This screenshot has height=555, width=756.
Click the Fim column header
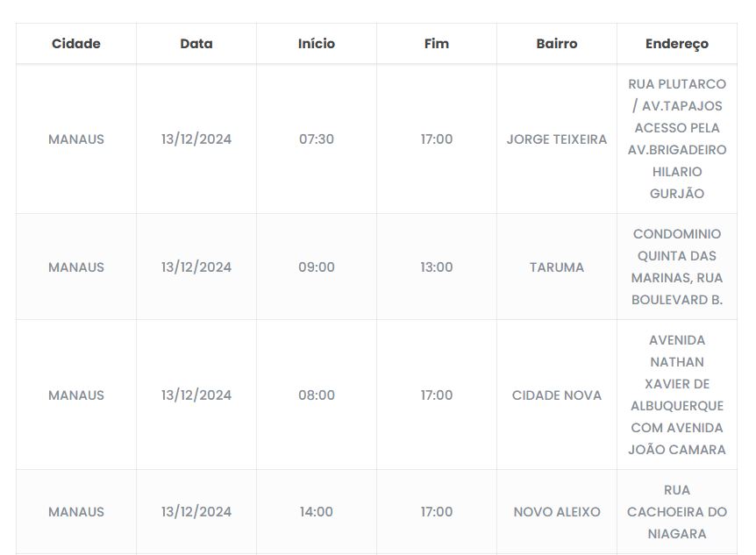pos(437,44)
